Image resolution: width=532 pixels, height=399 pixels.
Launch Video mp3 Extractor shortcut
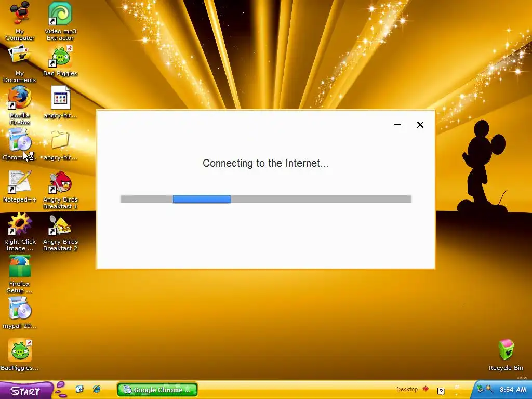60,21
